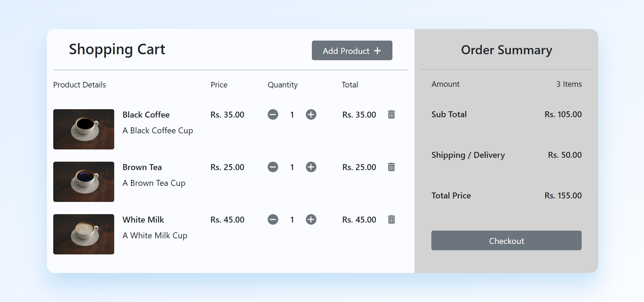This screenshot has height=302, width=644.
Task: Click the White Milk product name
Action: [x=143, y=220]
